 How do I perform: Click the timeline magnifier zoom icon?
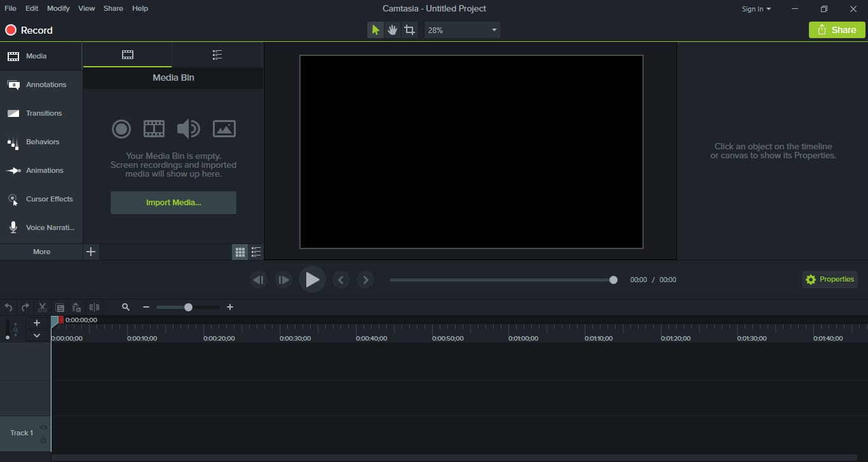click(126, 307)
